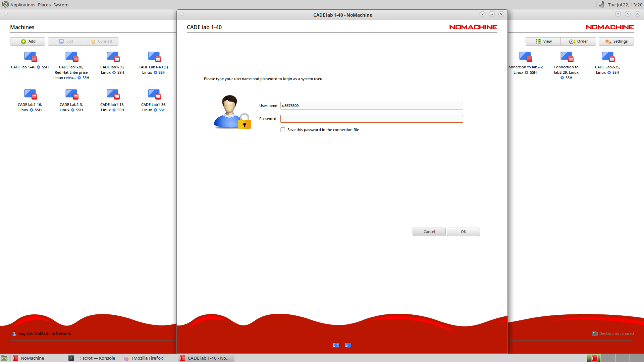
Task: Click the Edit button in Machines toolbar
Action: [x=66, y=41]
